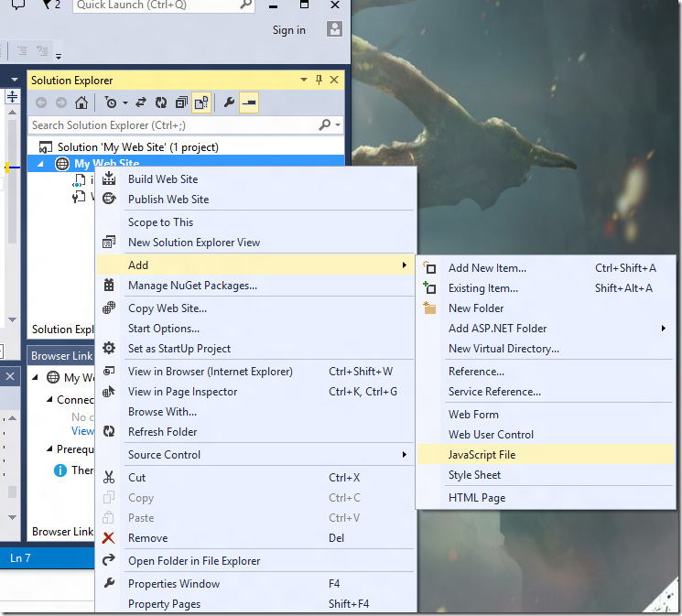682x616 pixels.
Task: Choose Reference... in Add submenu
Action: pyautogui.click(x=546, y=372)
